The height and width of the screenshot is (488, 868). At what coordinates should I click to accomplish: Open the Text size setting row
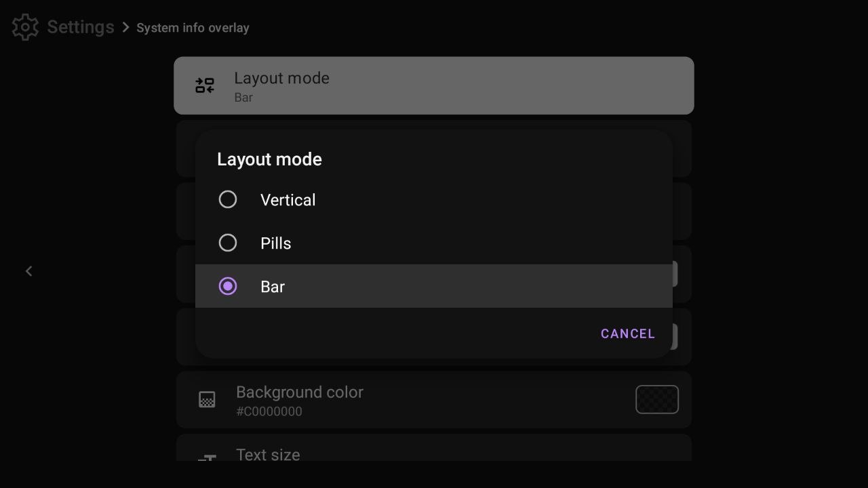[434, 455]
